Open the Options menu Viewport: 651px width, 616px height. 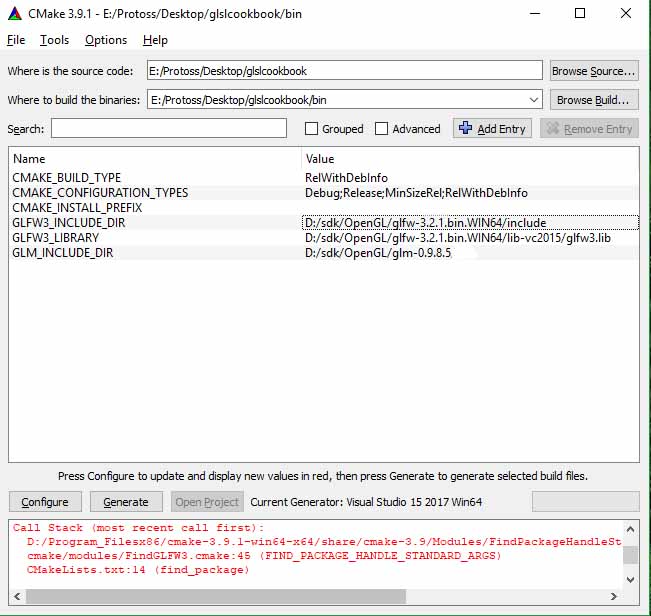[x=106, y=40]
